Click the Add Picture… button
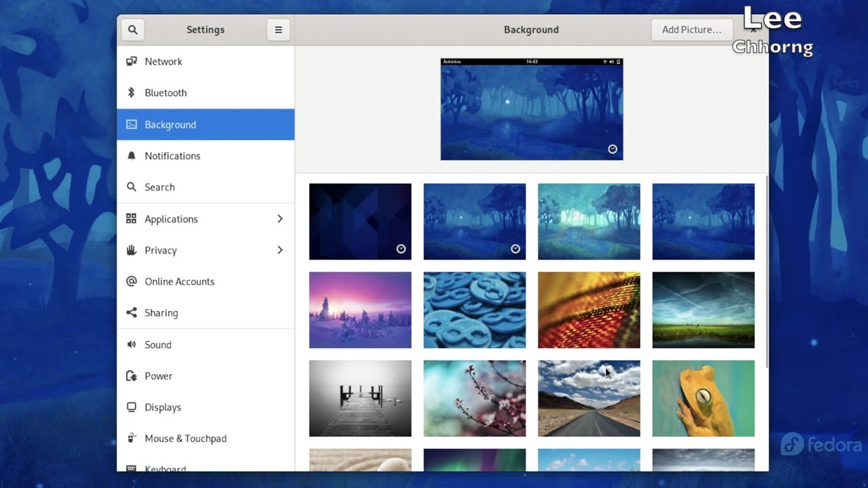The height and width of the screenshot is (488, 868). (x=692, y=30)
